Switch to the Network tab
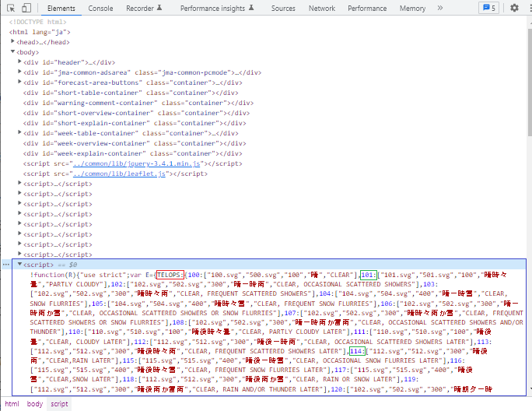The image size is (532, 411). (322, 8)
